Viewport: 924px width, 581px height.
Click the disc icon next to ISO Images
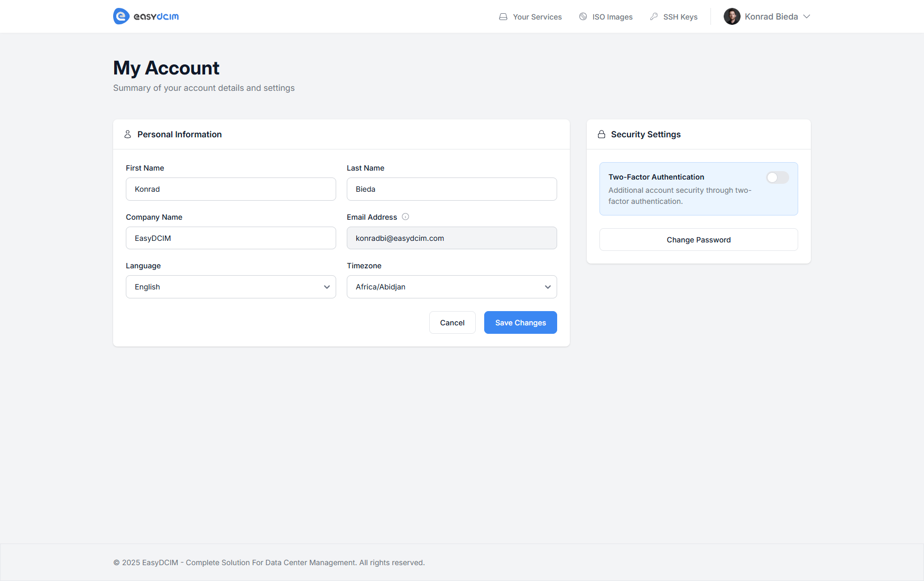[x=583, y=16]
